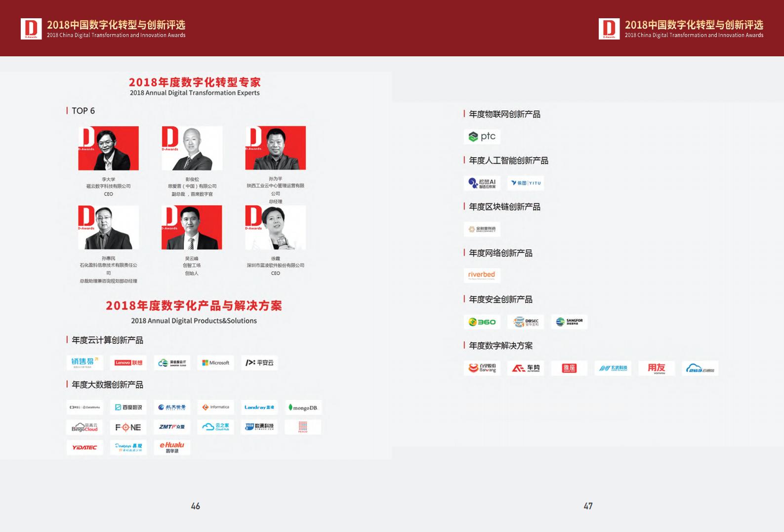Click the ZMT 众盟 logo
Viewport: 784px width, 532px height.
172,427
